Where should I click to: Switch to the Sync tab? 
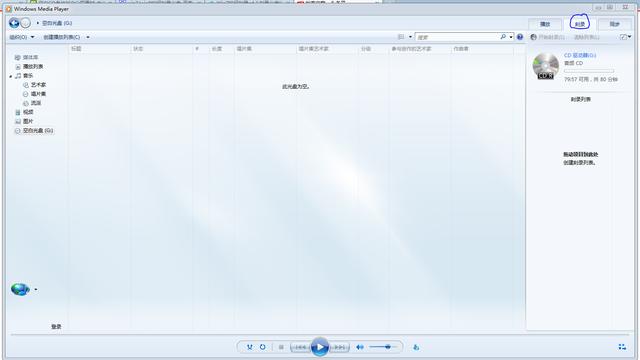point(614,24)
